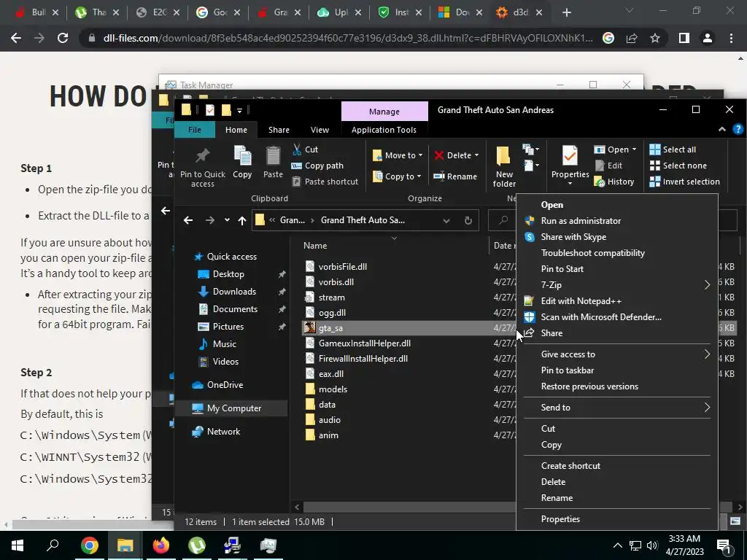Viewport: 747px width, 560px height.
Task: Click Copy path in Clipboard group
Action: point(317,166)
